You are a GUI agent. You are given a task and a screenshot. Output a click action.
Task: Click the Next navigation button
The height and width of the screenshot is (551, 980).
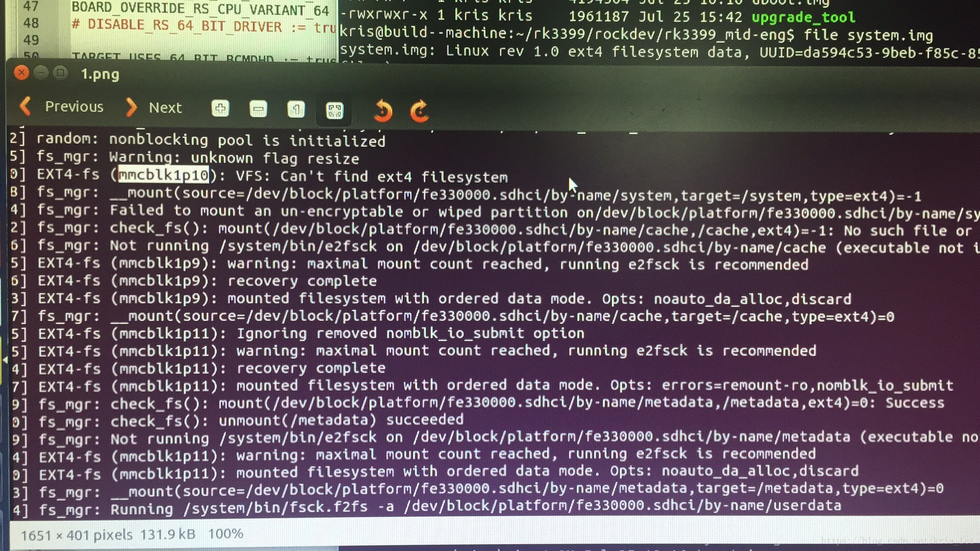(x=152, y=108)
